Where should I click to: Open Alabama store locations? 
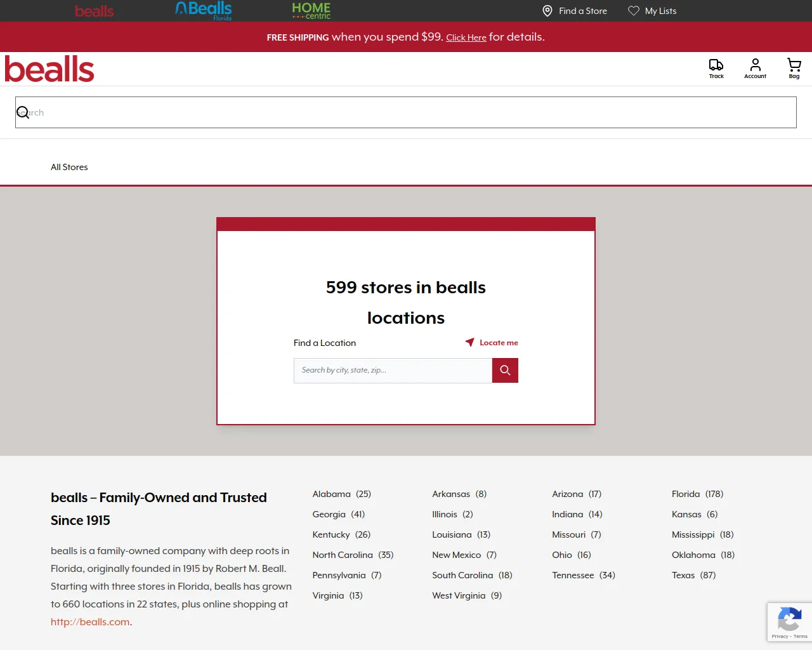341,494
